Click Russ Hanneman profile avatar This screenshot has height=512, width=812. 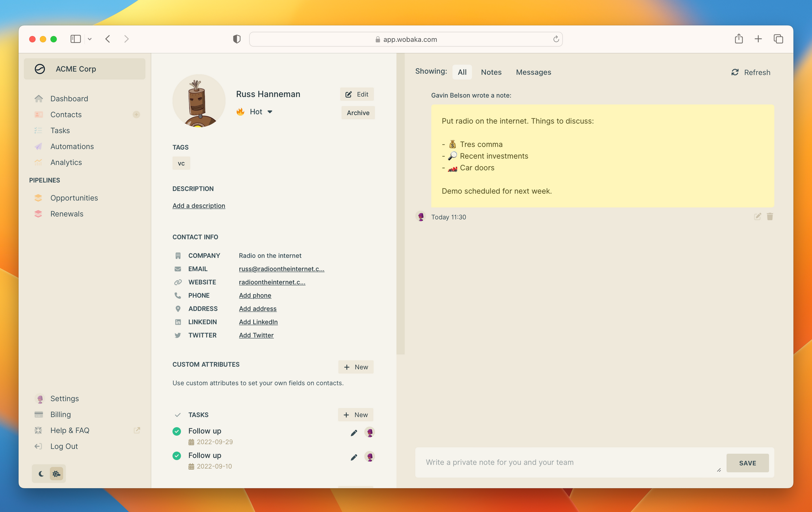(x=199, y=101)
